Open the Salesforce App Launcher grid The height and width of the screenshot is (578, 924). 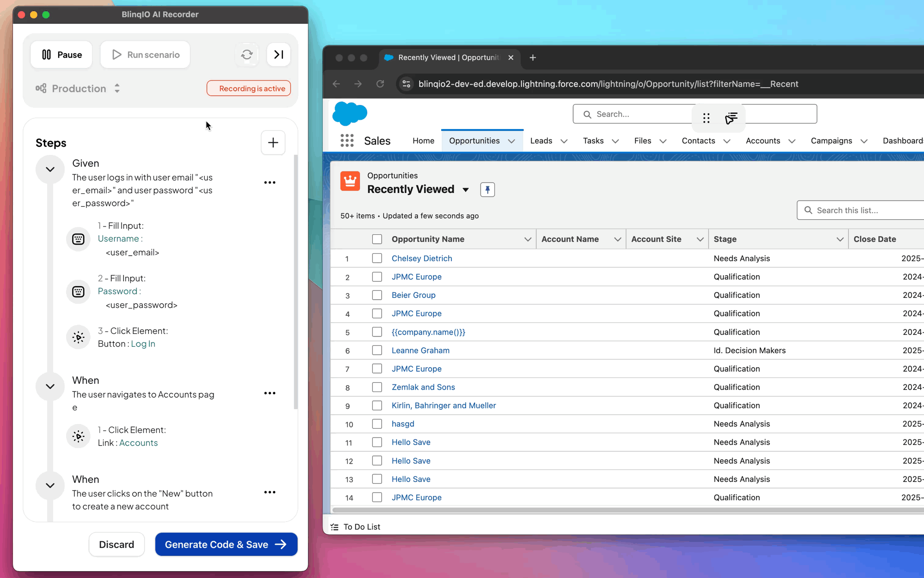click(347, 141)
